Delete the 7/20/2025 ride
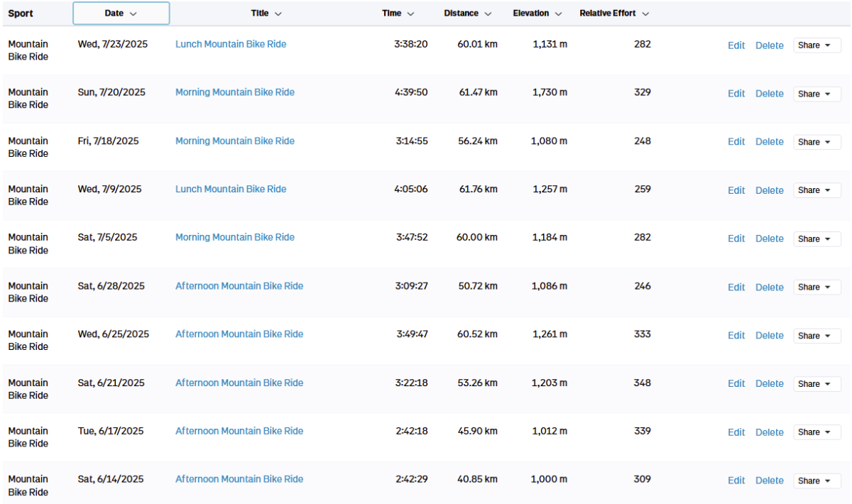The image size is (852, 504). (x=770, y=94)
